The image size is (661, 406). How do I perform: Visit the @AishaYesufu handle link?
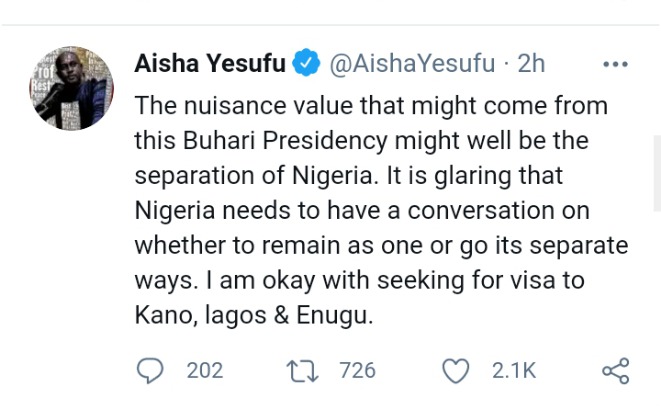412,63
